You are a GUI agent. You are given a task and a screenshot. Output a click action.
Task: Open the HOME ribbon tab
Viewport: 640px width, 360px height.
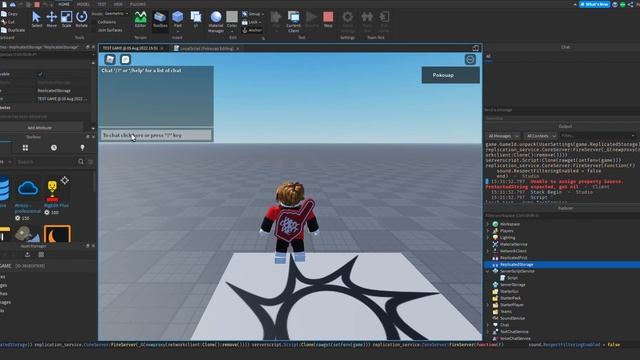point(64,4)
